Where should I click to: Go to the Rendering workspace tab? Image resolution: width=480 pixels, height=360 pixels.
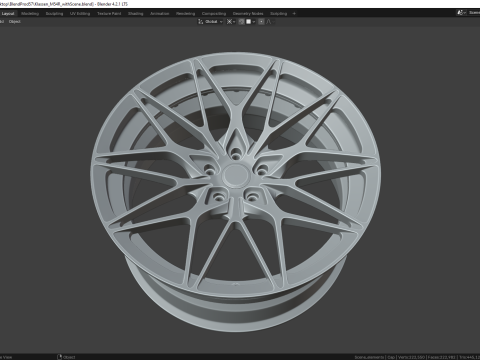pos(186,14)
